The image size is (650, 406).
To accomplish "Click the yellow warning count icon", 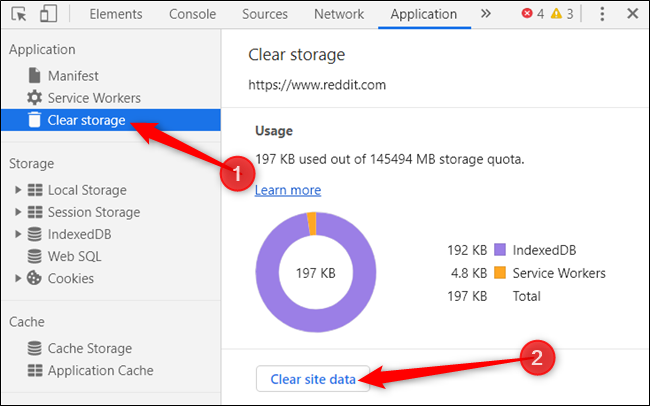I will tap(556, 14).
